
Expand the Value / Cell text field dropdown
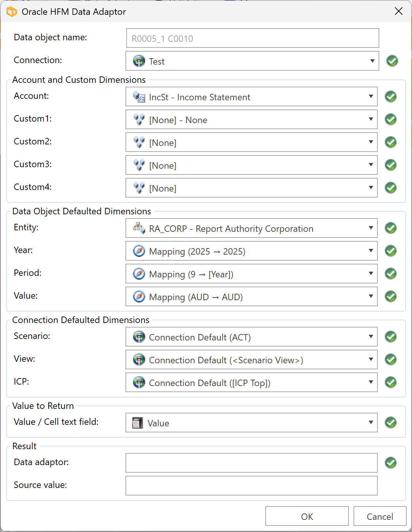[371, 423]
